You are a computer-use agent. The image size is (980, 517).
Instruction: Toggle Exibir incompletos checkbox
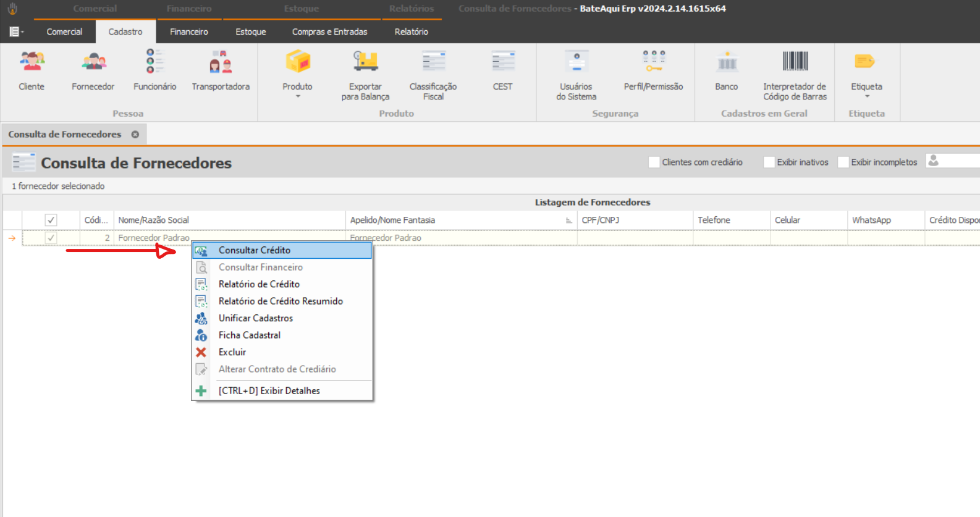click(843, 162)
